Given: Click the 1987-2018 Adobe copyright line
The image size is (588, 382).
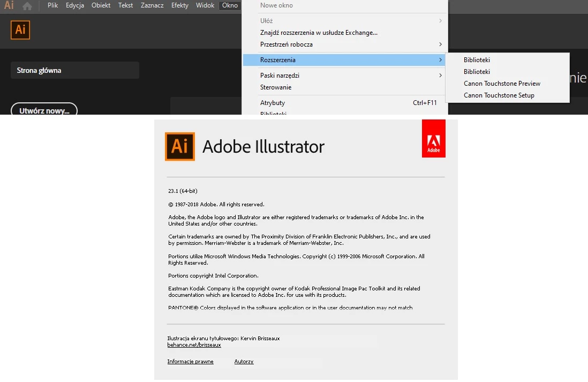Looking at the screenshot, I should [x=216, y=205].
